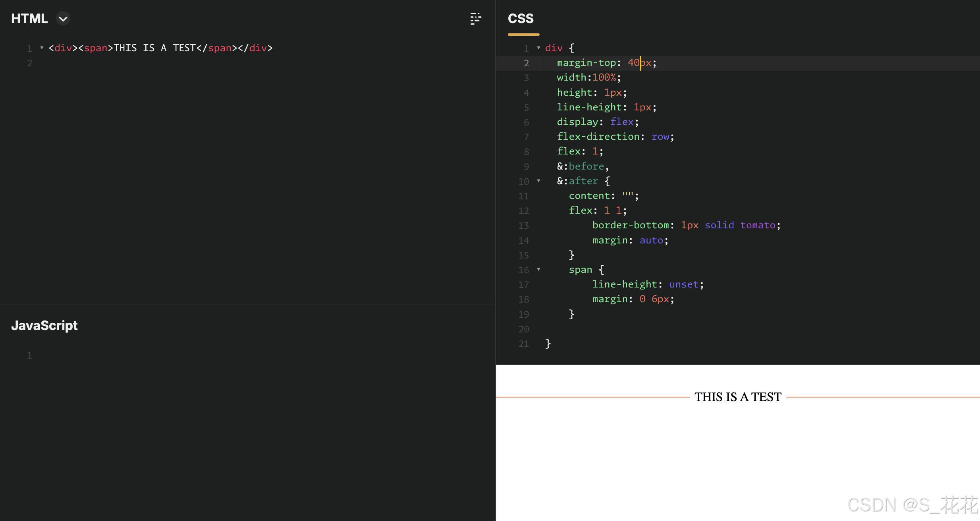
Task: Open the HTML language dropdown chevron
Action: [x=63, y=19]
